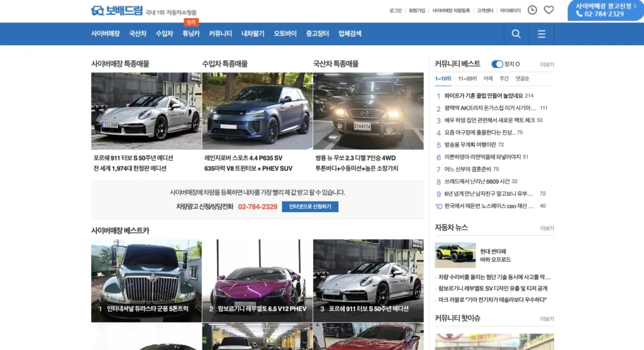Select the 어제 tab
The width and height of the screenshot is (644, 350).
click(488, 79)
